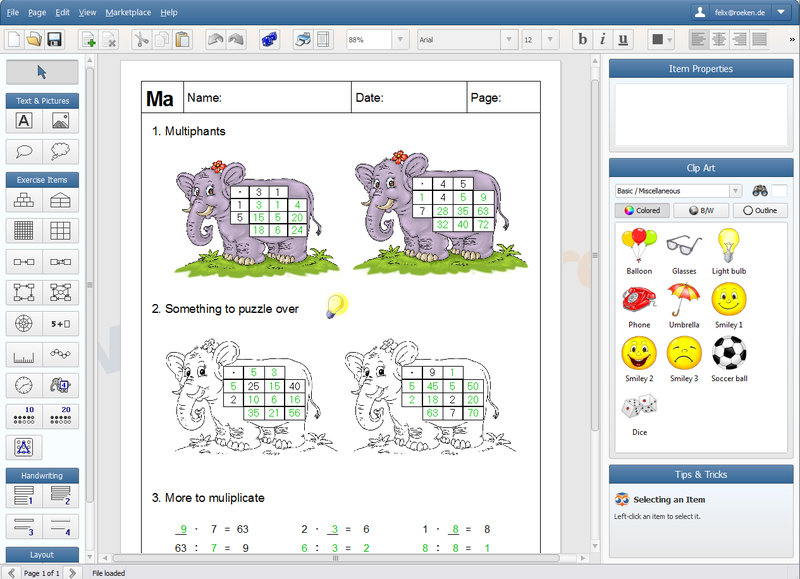Image resolution: width=800 pixels, height=579 pixels.
Task: Add a new page
Action: coord(89,39)
